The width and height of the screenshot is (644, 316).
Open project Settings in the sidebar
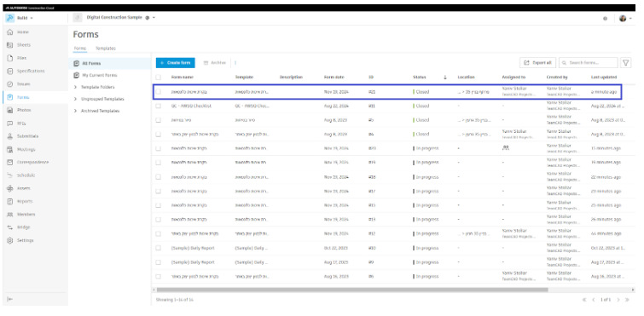coord(25,240)
